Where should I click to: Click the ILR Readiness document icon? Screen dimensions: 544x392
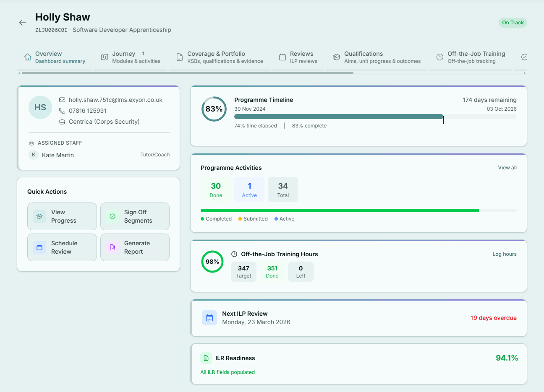pyautogui.click(x=206, y=358)
